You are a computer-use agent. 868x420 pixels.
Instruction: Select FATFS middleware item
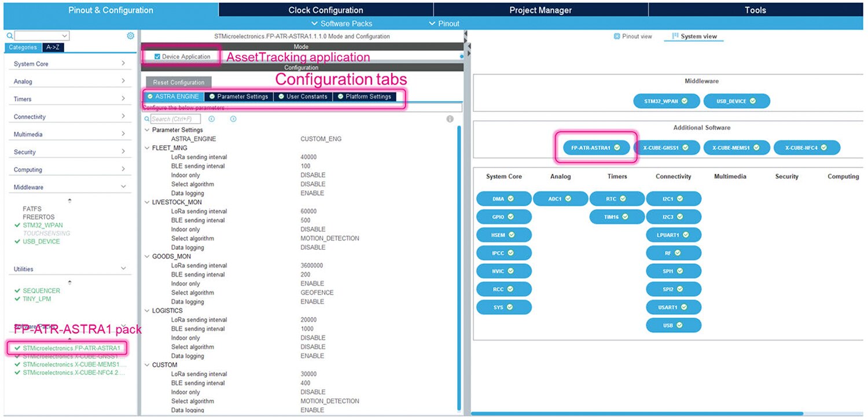[x=32, y=209]
